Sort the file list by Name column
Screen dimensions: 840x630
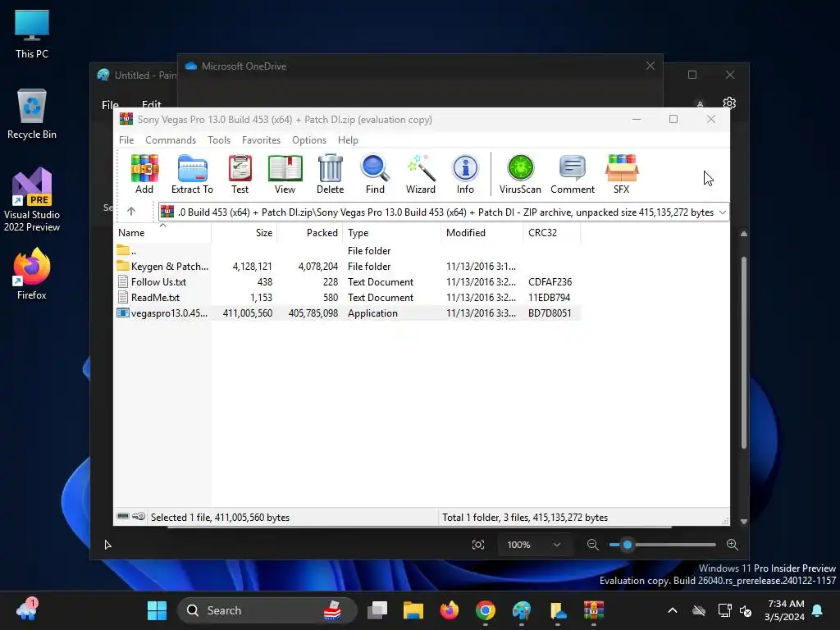click(x=162, y=232)
